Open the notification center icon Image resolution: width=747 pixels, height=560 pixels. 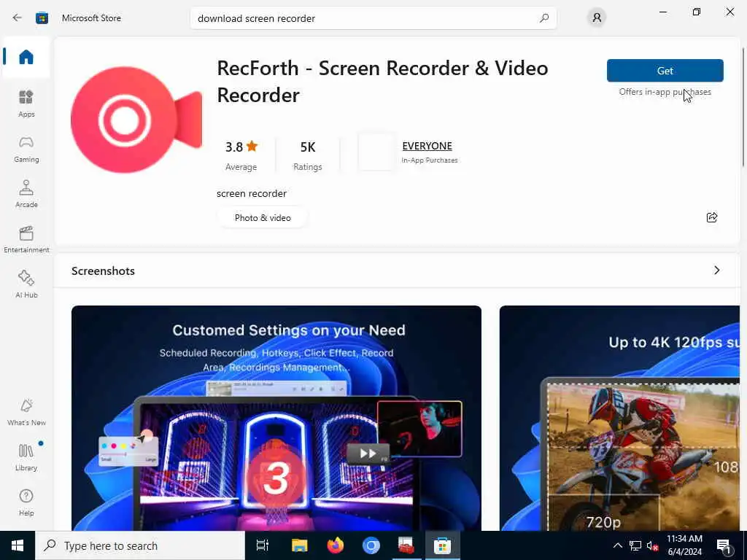(724, 545)
